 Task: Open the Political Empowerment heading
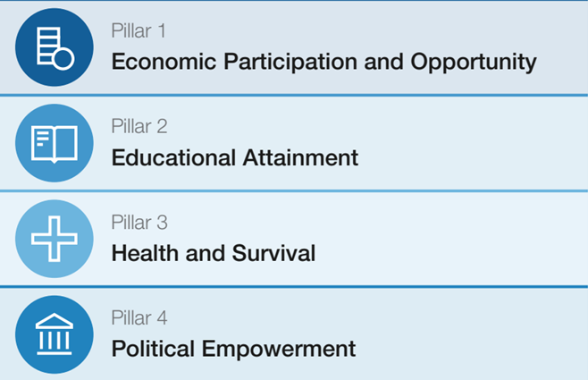[x=233, y=348]
